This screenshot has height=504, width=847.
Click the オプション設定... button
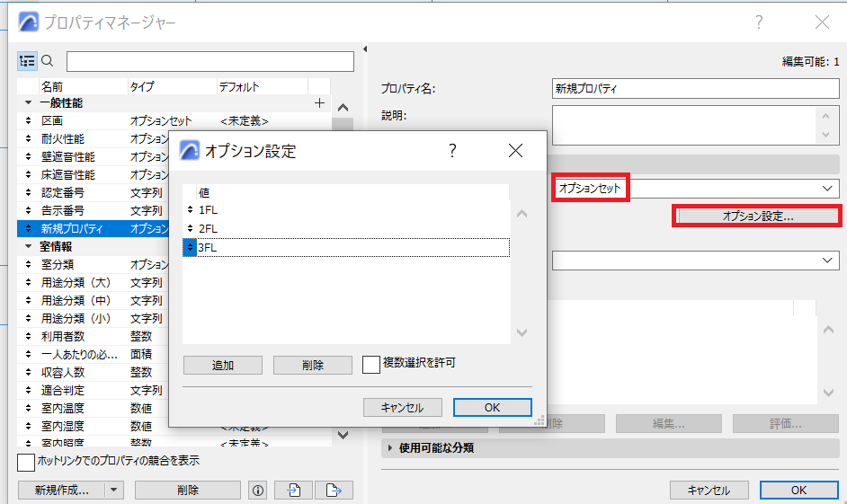click(758, 216)
